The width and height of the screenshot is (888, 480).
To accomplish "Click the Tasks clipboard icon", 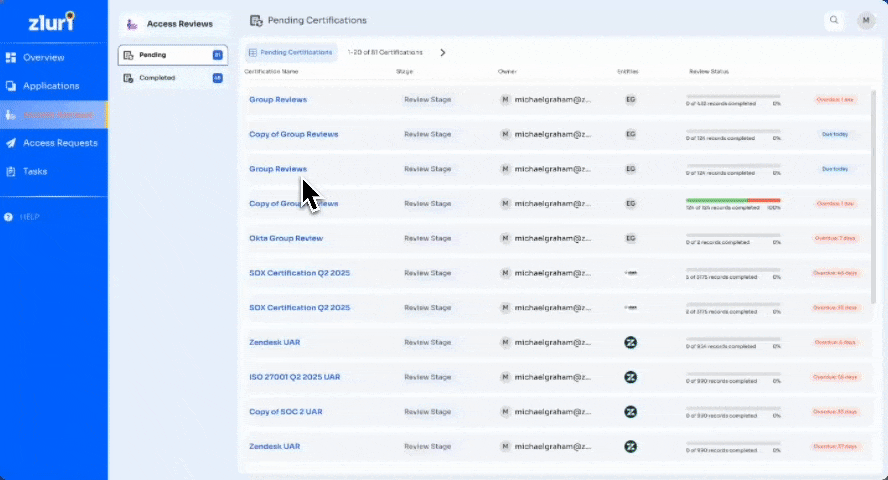I will tap(11, 172).
